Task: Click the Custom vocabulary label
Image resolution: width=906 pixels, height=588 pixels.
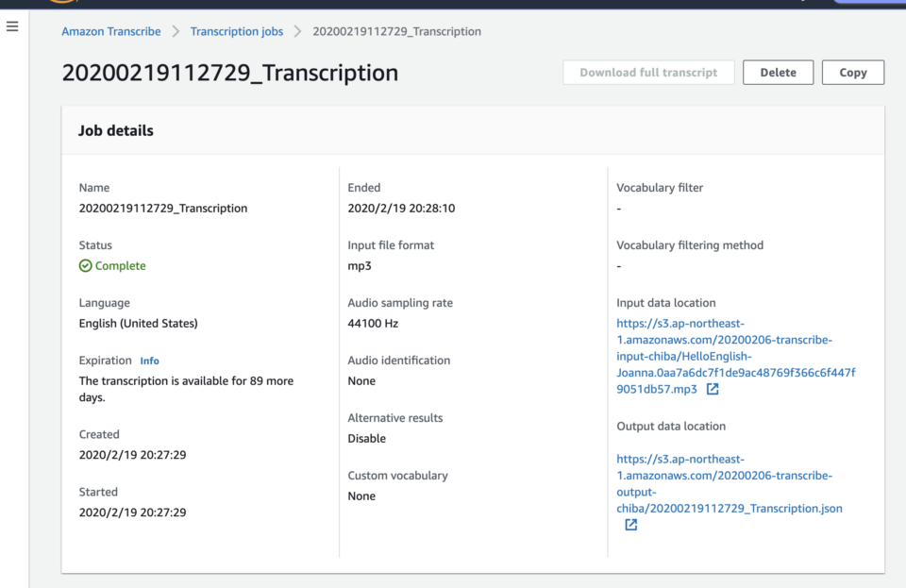Action: click(x=397, y=476)
